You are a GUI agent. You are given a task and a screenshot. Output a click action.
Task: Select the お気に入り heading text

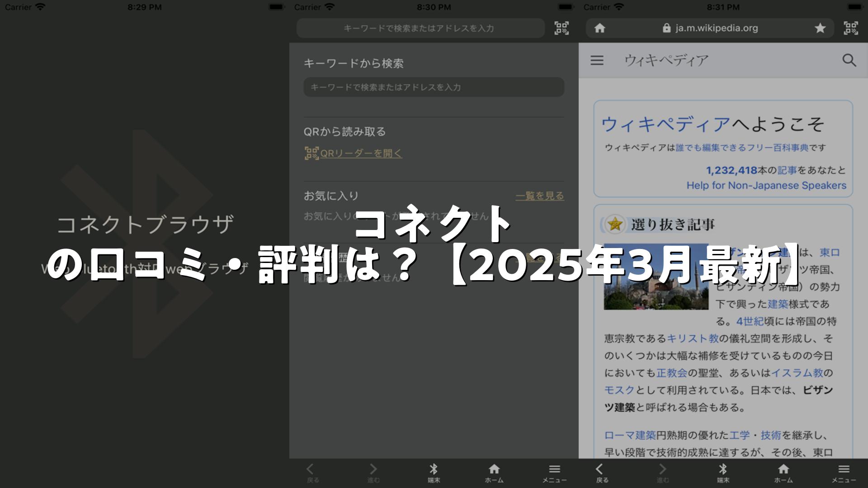point(331,196)
